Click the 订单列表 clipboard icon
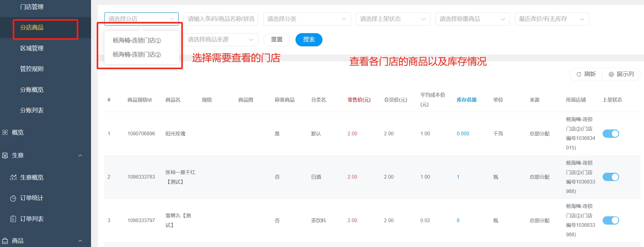 [x=13, y=219]
